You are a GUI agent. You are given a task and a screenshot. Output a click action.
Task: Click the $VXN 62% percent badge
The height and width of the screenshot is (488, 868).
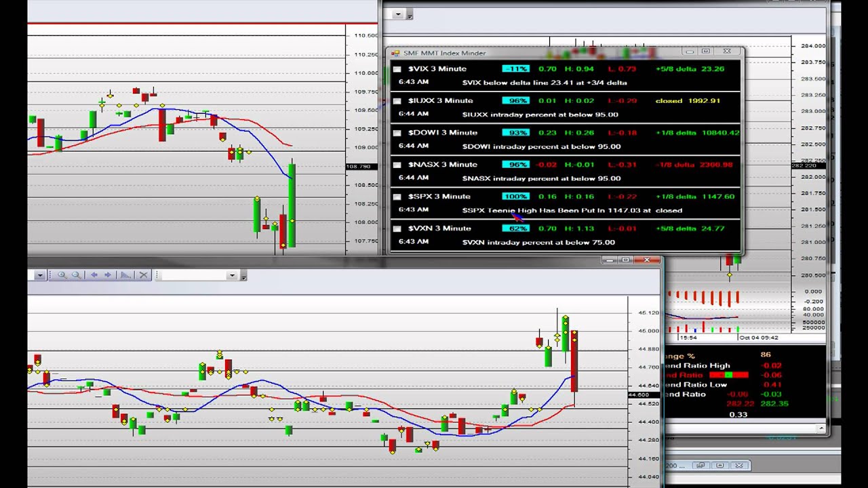[x=515, y=228]
